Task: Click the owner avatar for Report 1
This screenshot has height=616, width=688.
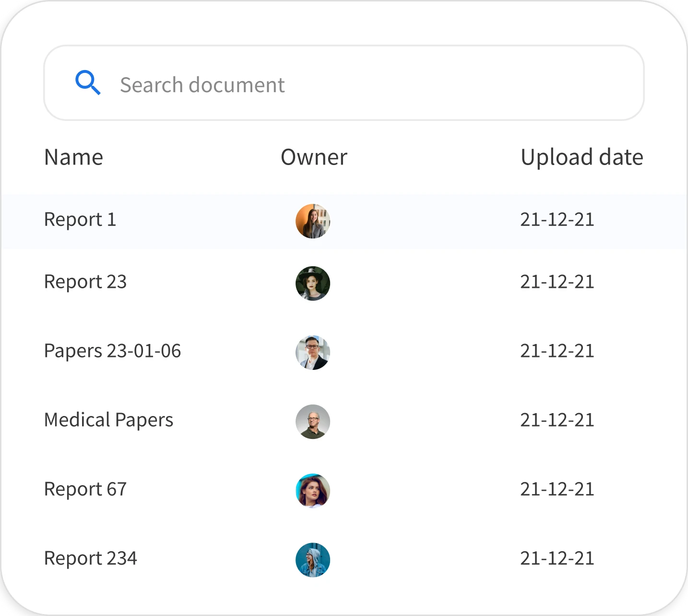Action: pyautogui.click(x=313, y=221)
